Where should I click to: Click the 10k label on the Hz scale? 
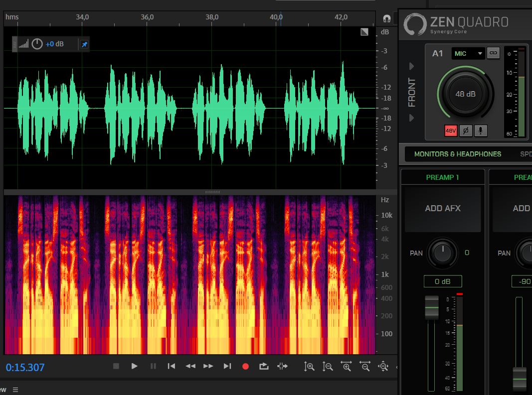click(387, 215)
